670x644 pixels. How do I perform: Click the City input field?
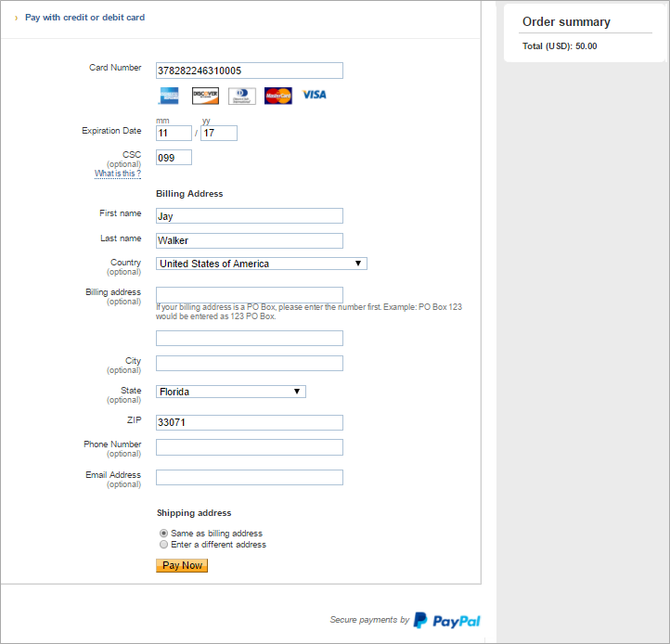pyautogui.click(x=249, y=363)
